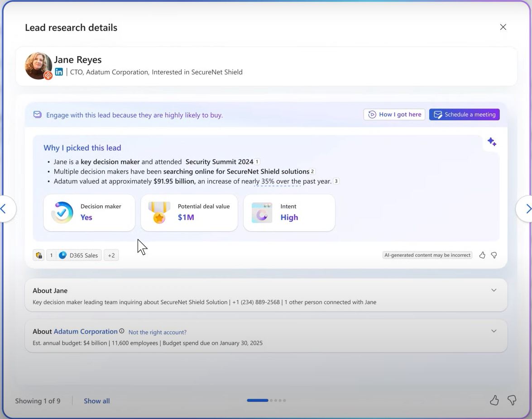Click thumbs up on AI-generated card

pyautogui.click(x=482, y=255)
